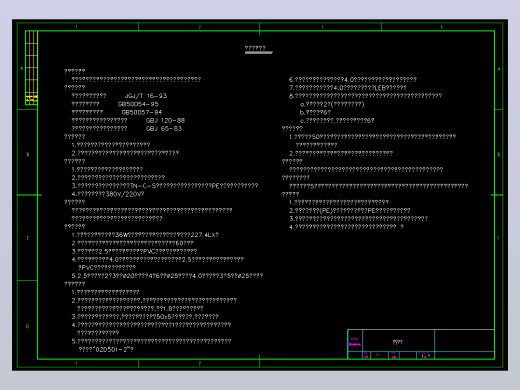Click the yellow revision table in the corner
This screenshot has height=390, width=520.
point(31,68)
